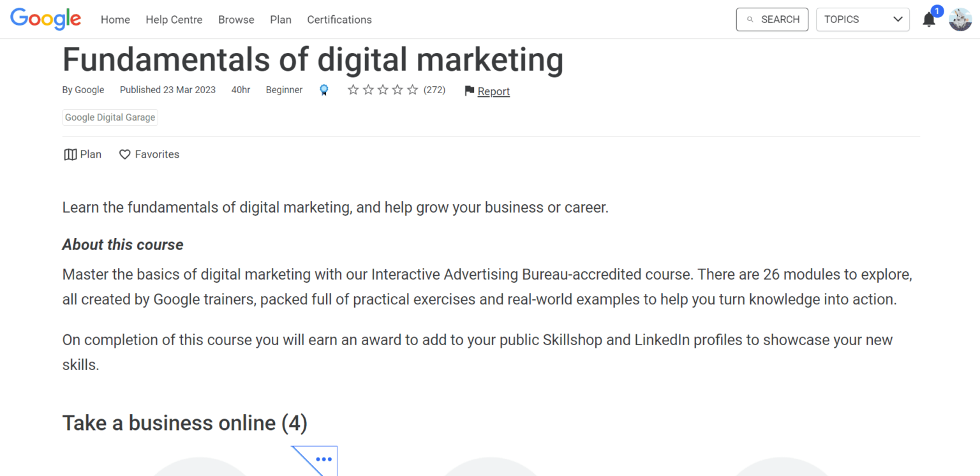This screenshot has height=476, width=980.
Task: Click the Google logo to go home
Action: (x=45, y=19)
